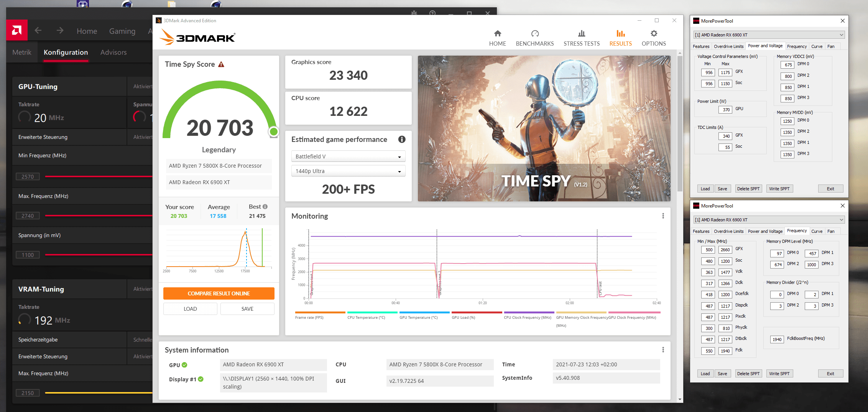The image size is (868, 412).
Task: Open the 3DMark RESULTS section
Action: pos(620,38)
